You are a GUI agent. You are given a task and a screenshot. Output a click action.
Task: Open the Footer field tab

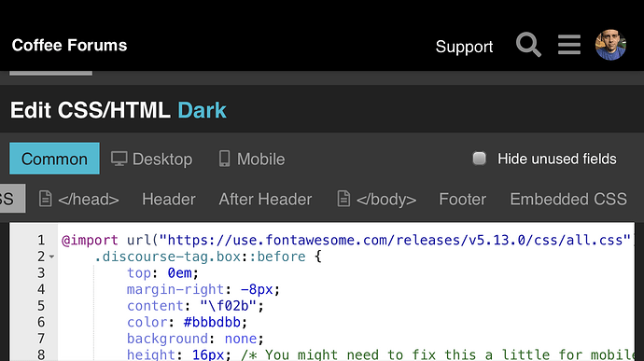click(x=462, y=200)
